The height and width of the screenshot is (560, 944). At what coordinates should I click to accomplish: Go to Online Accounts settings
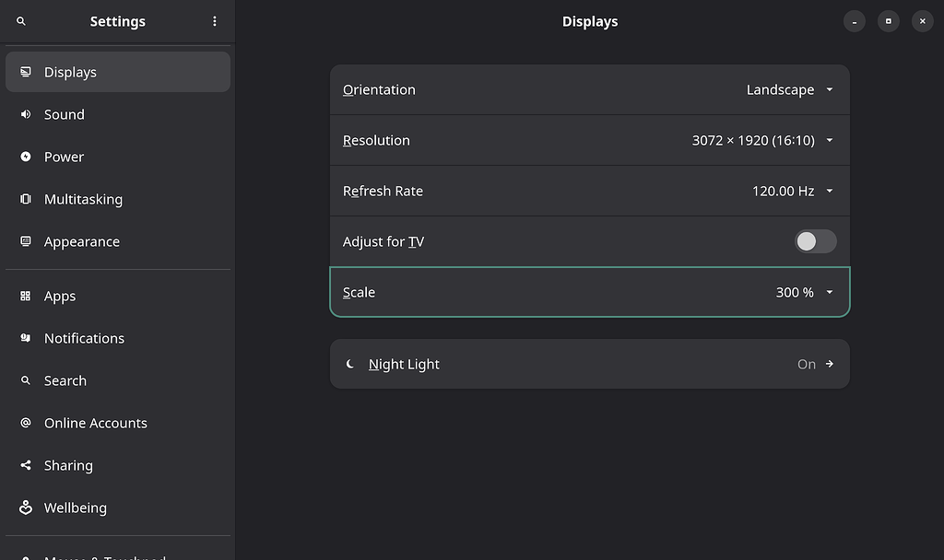coord(96,423)
